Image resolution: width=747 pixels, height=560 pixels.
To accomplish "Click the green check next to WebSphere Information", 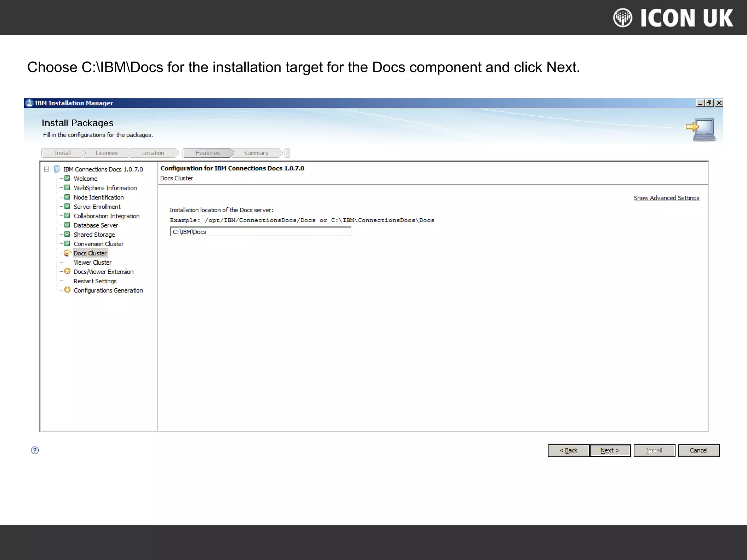I will tap(67, 188).
